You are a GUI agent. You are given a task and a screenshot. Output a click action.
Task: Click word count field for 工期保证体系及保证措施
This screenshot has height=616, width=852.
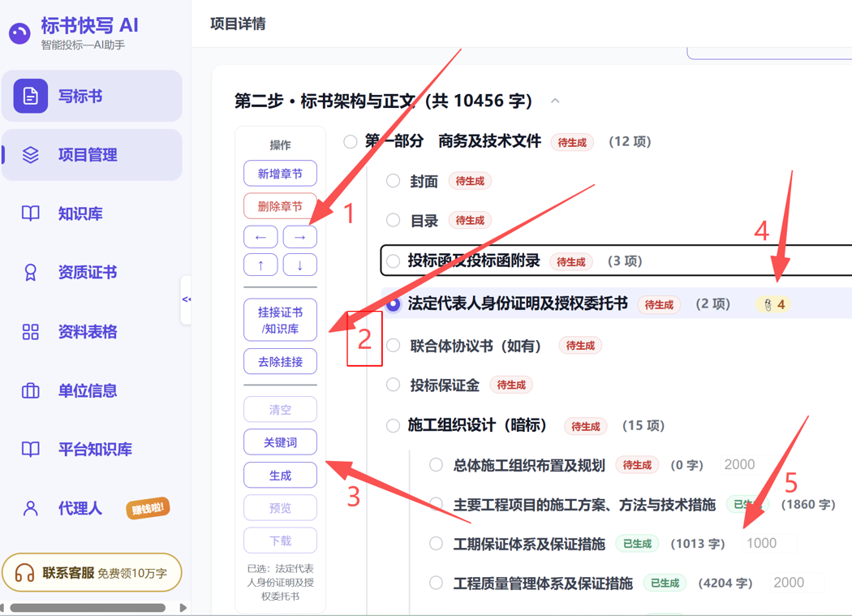769,543
